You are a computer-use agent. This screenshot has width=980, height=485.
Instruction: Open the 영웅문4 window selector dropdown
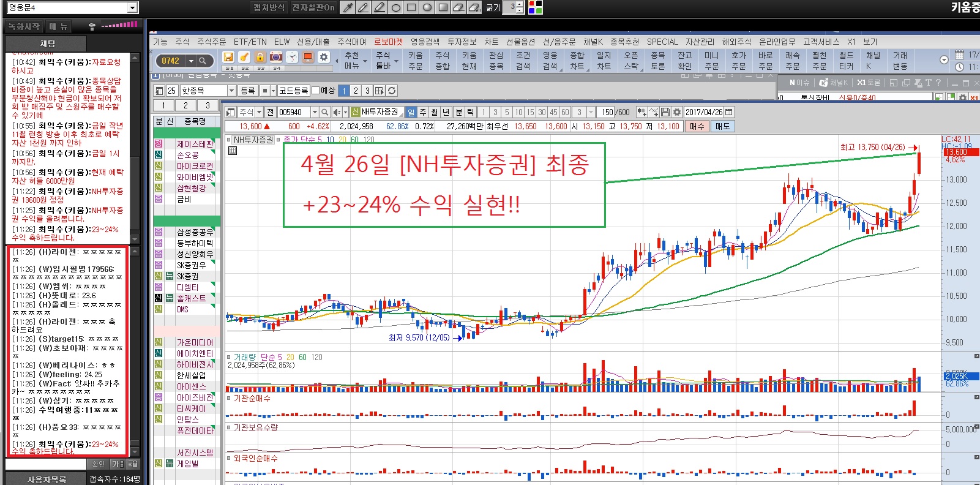coord(133,7)
